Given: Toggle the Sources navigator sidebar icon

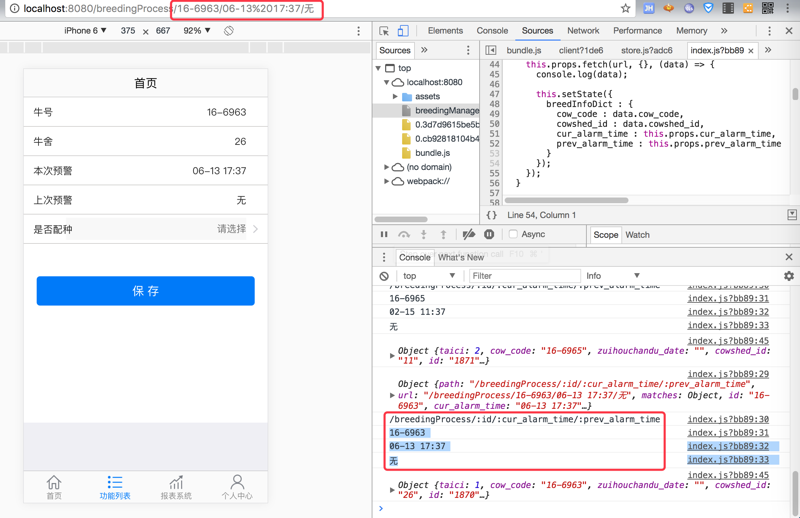Looking at the screenshot, I should pyautogui.click(x=491, y=50).
